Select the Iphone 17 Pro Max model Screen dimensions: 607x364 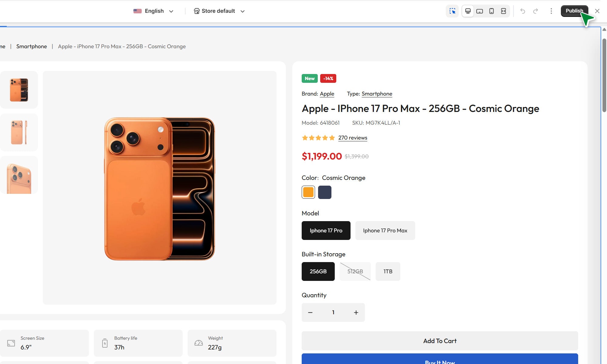(385, 231)
